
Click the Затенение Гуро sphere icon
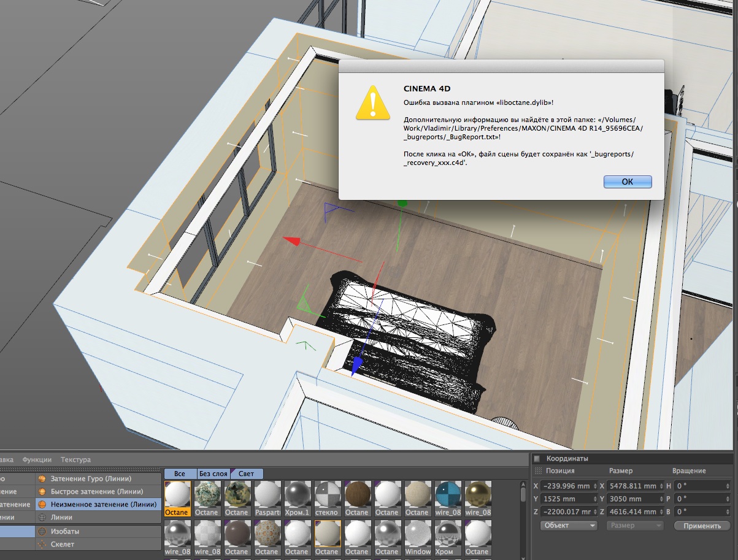point(42,478)
